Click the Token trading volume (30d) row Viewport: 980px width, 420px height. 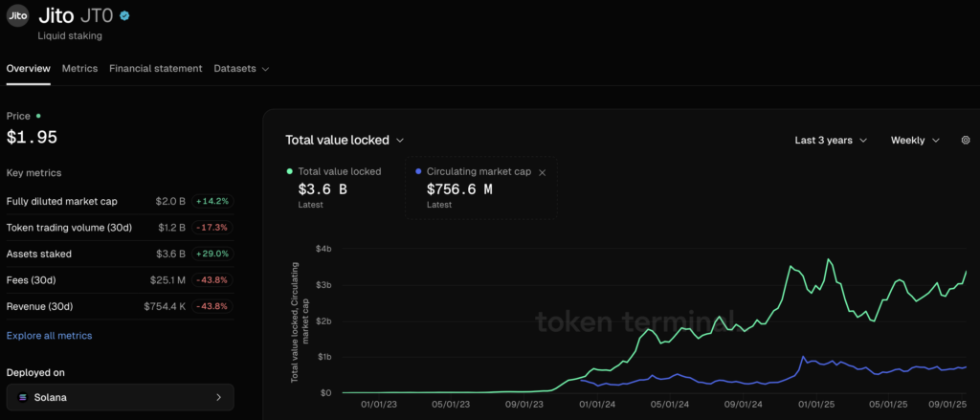[120, 228]
